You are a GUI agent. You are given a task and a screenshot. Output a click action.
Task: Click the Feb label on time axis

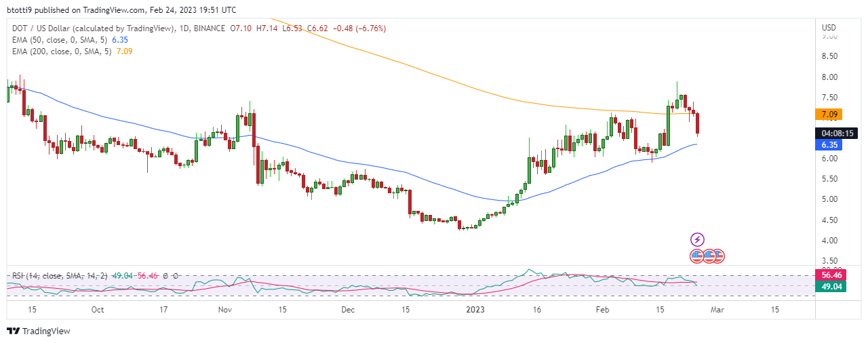(x=603, y=309)
